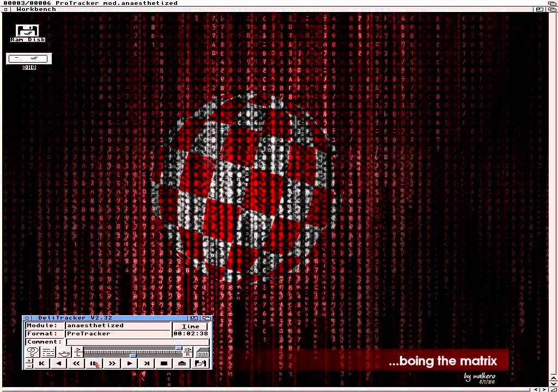558x392 pixels.
Task: Click the Comment input field
Action: (x=138, y=342)
